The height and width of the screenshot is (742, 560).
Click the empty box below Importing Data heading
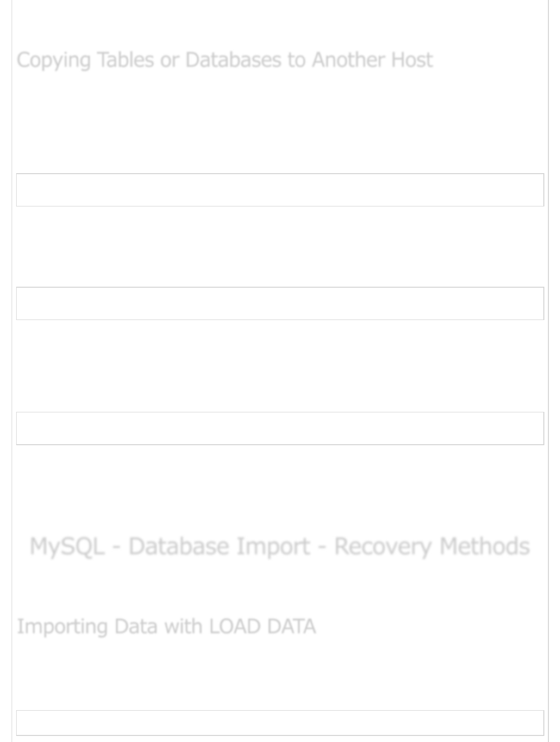(279, 723)
